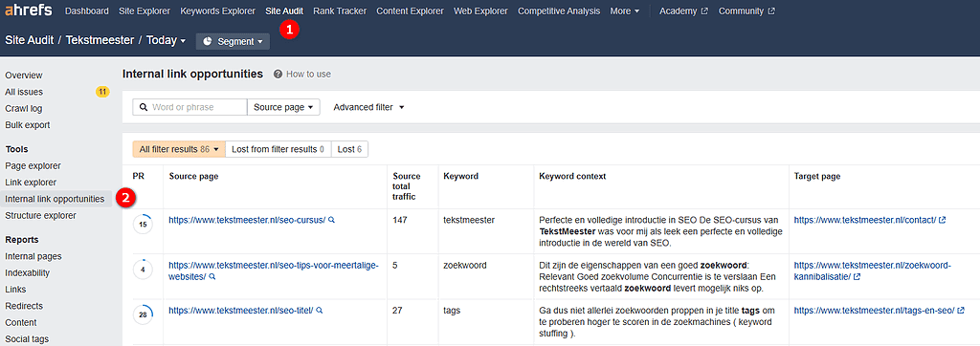Open Bulk export
The width and height of the screenshot is (980, 346).
28,125
